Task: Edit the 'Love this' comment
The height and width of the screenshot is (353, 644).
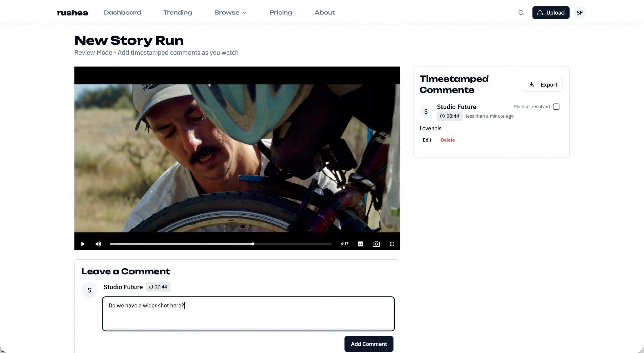Action: pyautogui.click(x=427, y=140)
